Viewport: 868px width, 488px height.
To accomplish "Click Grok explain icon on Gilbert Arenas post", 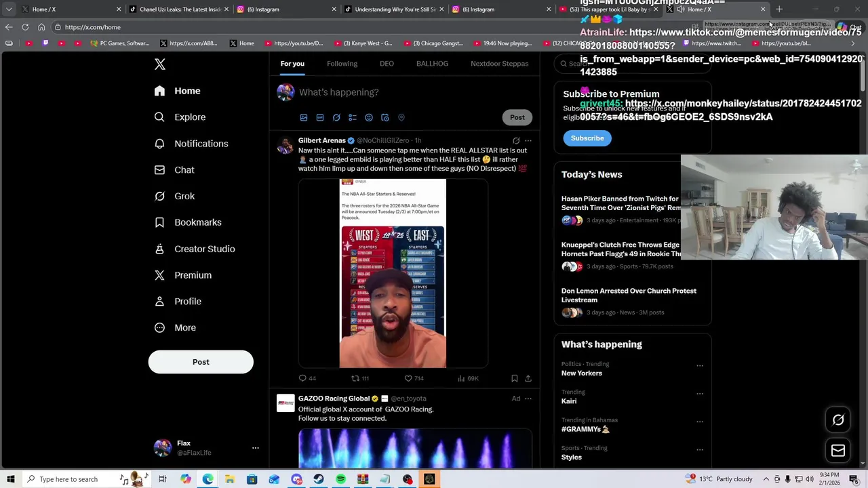I will (x=516, y=141).
